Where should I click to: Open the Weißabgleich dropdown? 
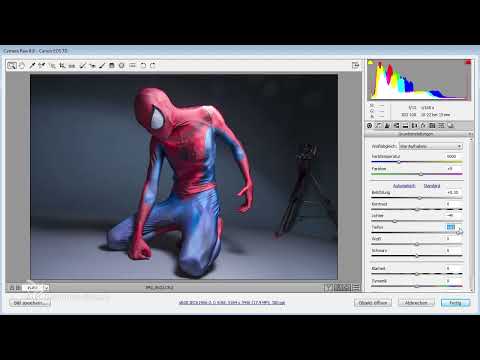coord(431,146)
